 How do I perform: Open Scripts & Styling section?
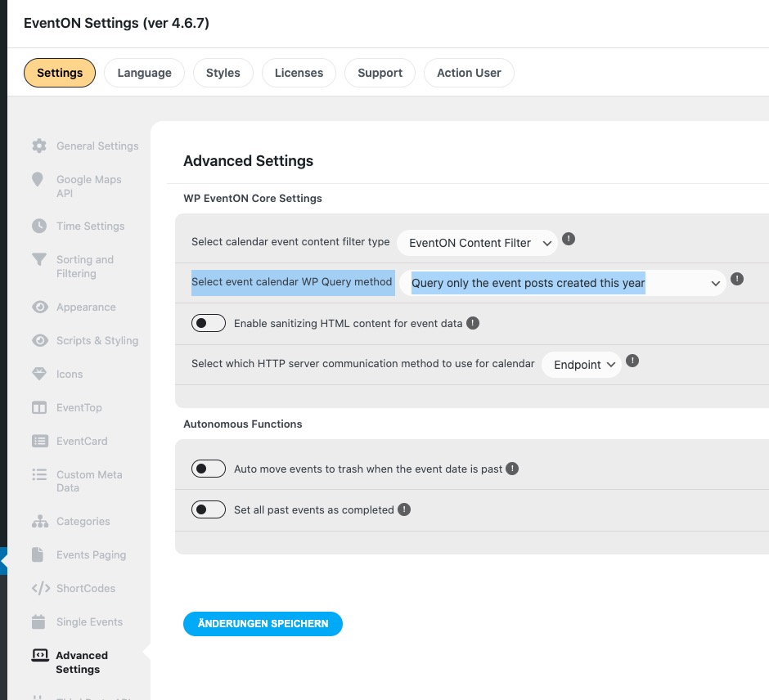coord(97,340)
